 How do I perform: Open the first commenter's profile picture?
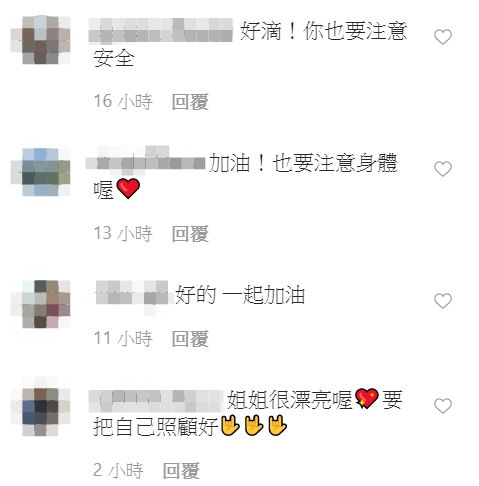[x=40, y=40]
